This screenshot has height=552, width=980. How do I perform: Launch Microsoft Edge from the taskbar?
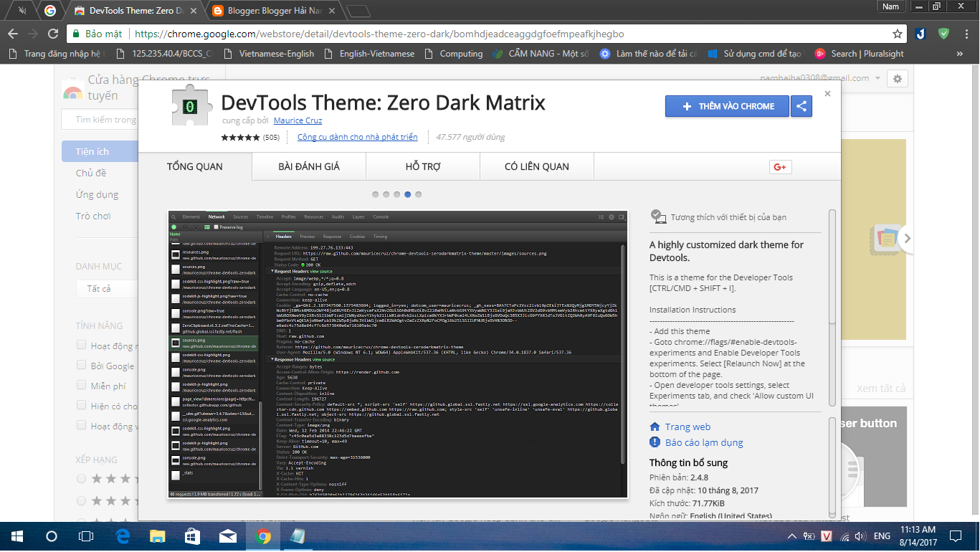tap(122, 536)
